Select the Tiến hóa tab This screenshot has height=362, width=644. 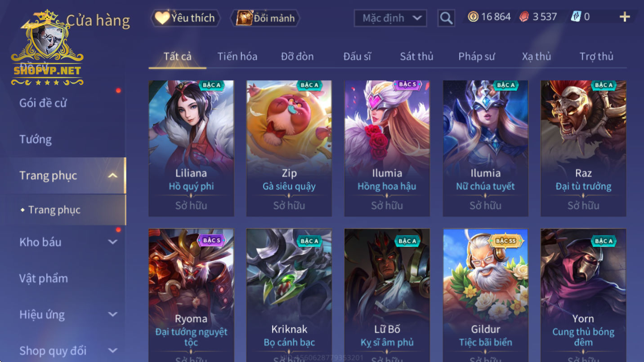(237, 56)
